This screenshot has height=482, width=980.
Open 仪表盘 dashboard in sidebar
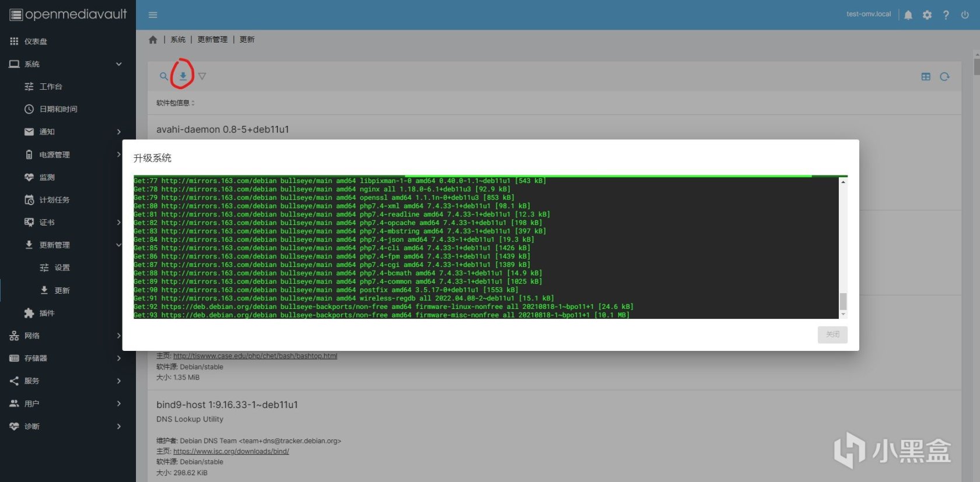[x=68, y=41]
